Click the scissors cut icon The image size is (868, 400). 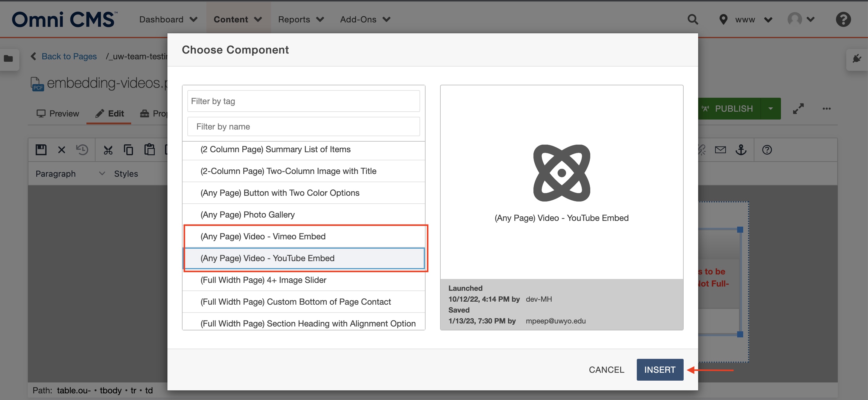(x=108, y=150)
